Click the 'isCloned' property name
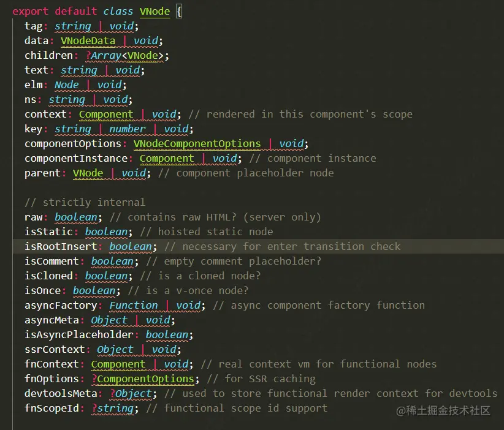The image size is (504, 430). (x=48, y=276)
